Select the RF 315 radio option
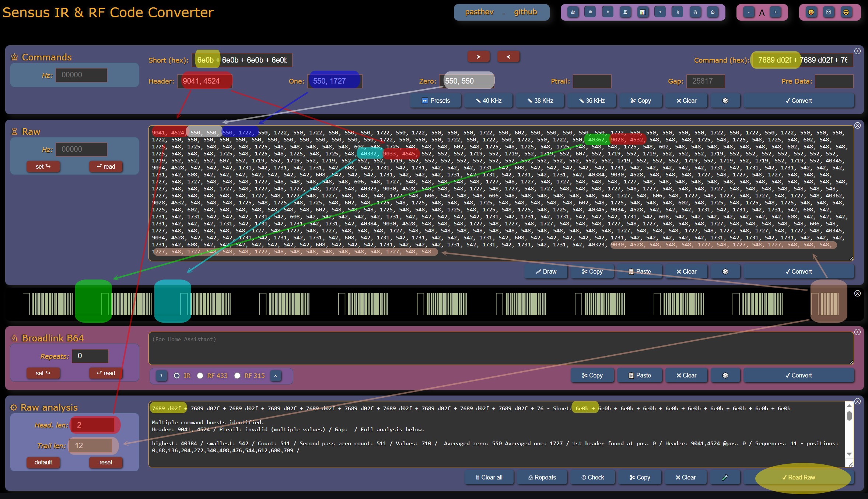Screen dimensions: 868x499 [x=237, y=376]
